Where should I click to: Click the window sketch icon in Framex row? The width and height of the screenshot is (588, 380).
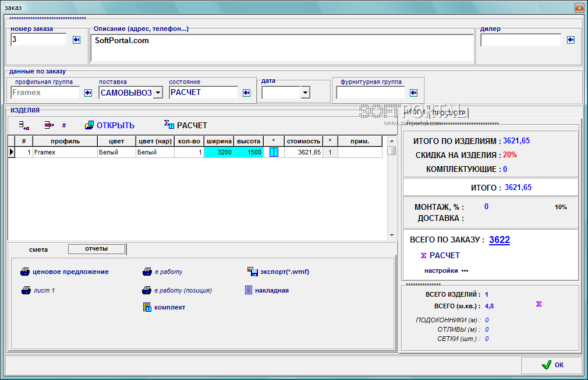[274, 152]
